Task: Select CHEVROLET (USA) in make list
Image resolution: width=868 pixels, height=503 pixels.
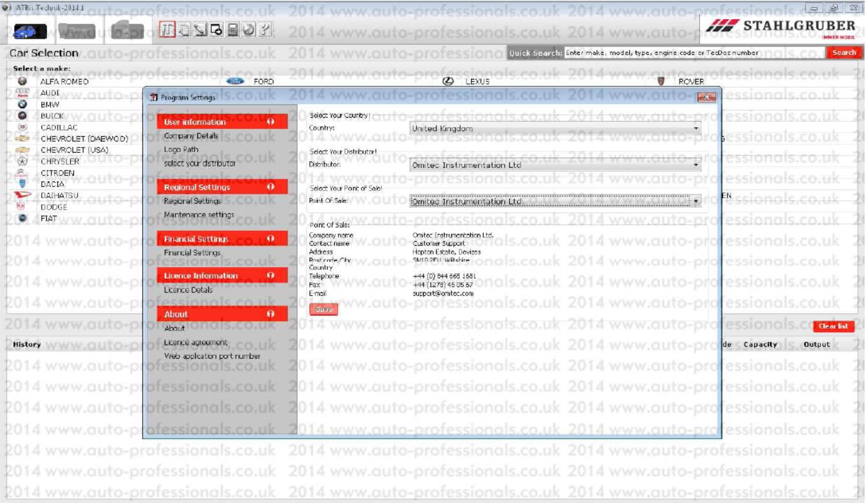Action: point(74,150)
